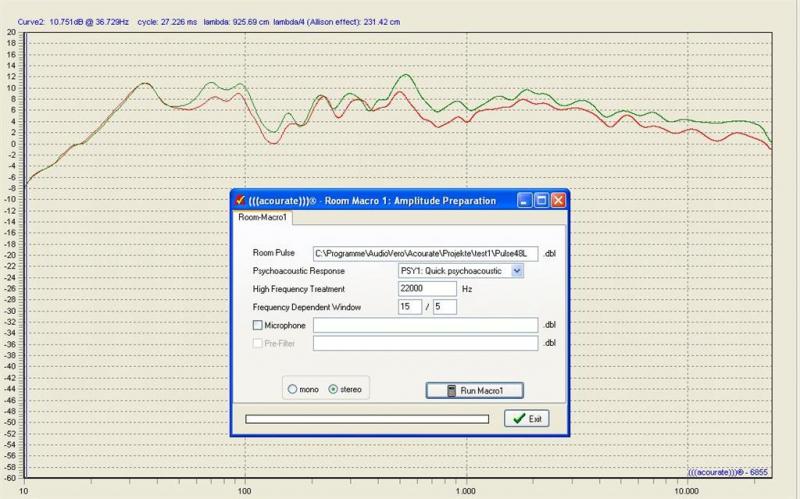Close the Room Macro 1 dialog
Screen dimensions: 800x499
[x=558, y=201]
